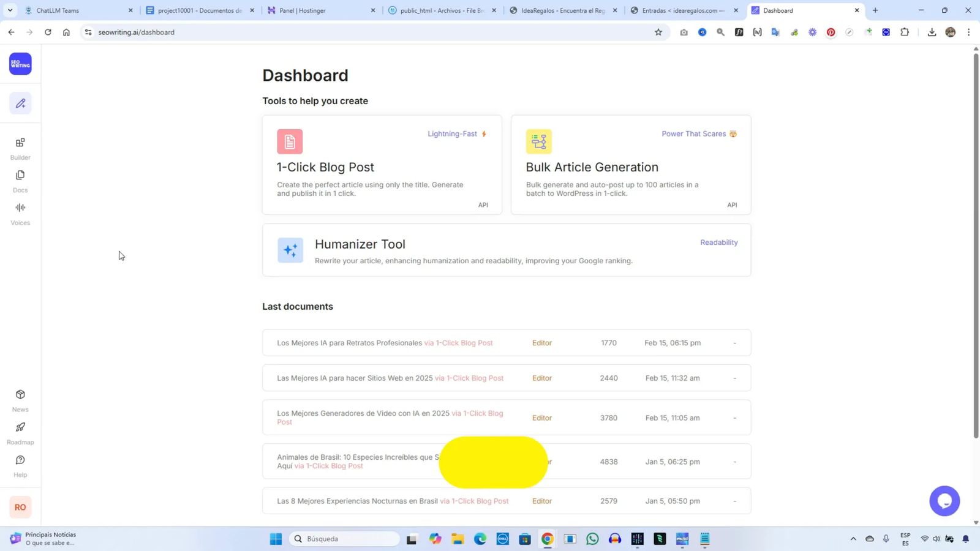The height and width of the screenshot is (551, 980).
Task: Toggle the bookmark star for this page
Action: pos(657,32)
